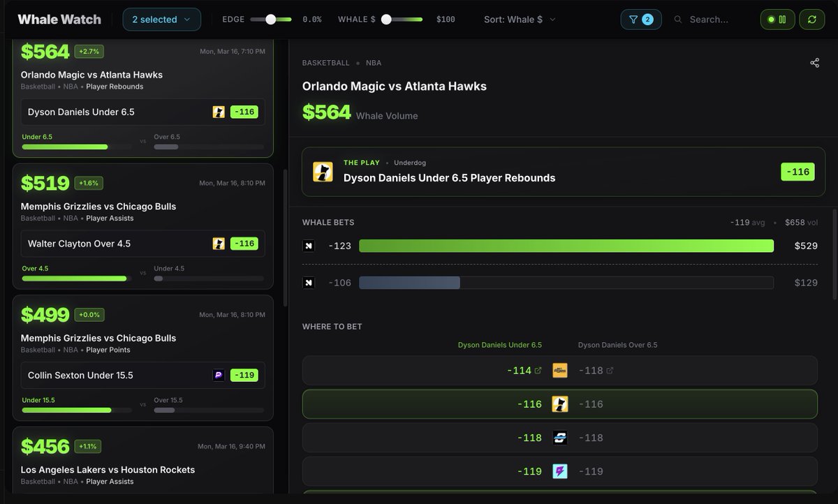Click the lightning bolt logo in -119 row
Viewport: 838px width, 504px height.
click(x=560, y=471)
